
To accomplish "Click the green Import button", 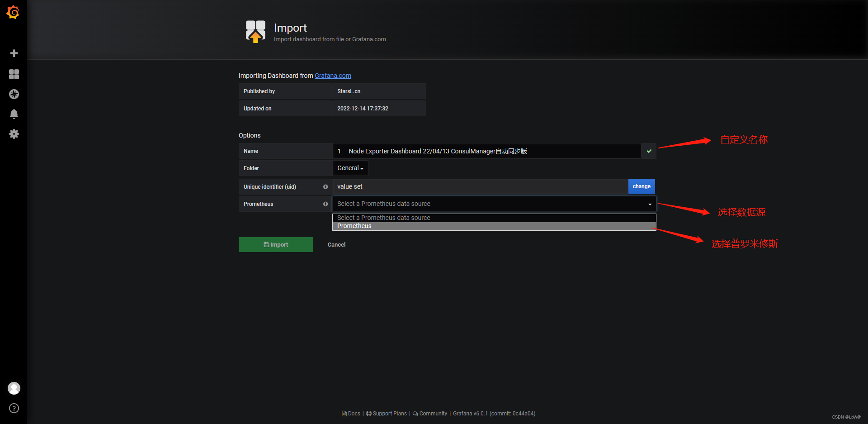I will (276, 244).
